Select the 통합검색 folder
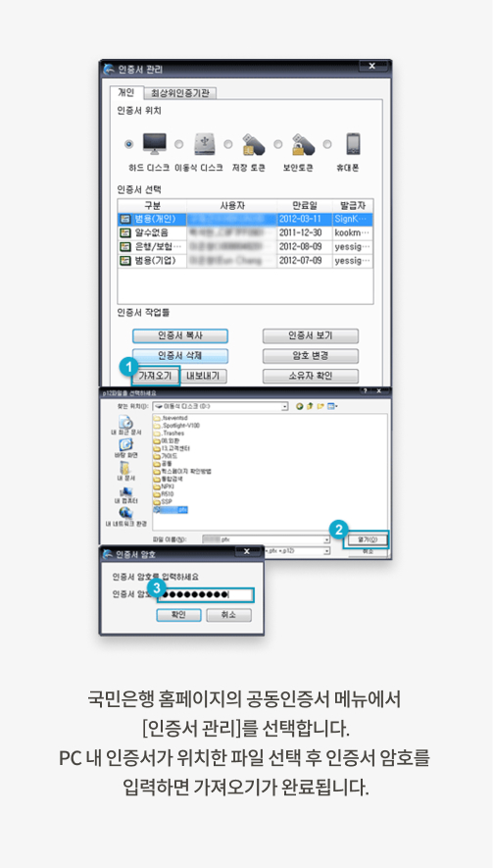 point(169,479)
